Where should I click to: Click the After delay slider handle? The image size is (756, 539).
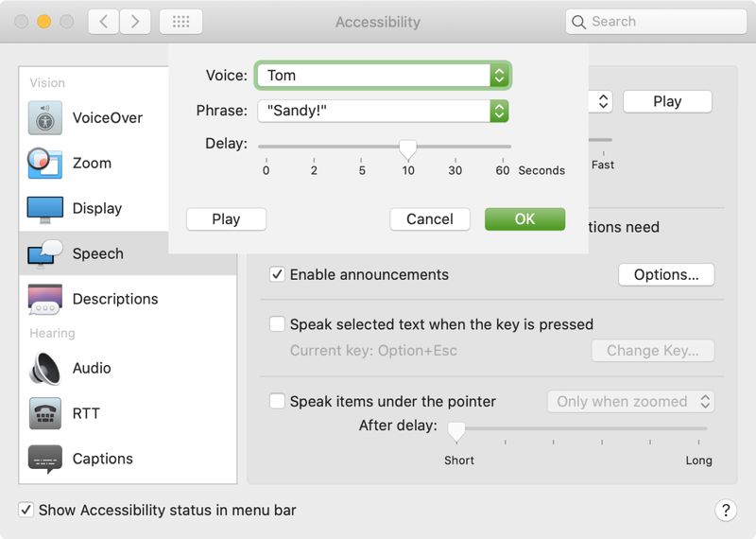(456, 431)
